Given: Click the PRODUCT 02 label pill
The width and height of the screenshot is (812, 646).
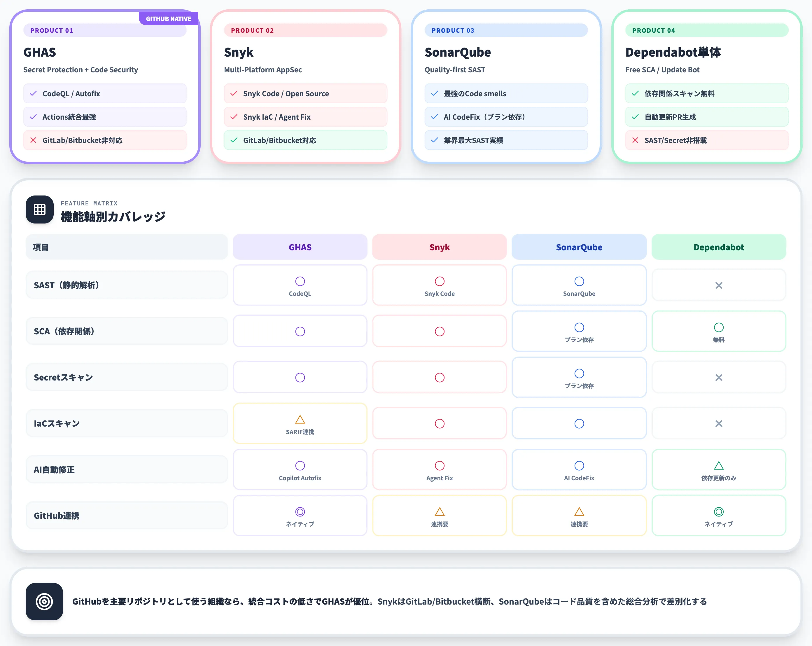Looking at the screenshot, I should pyautogui.click(x=305, y=30).
